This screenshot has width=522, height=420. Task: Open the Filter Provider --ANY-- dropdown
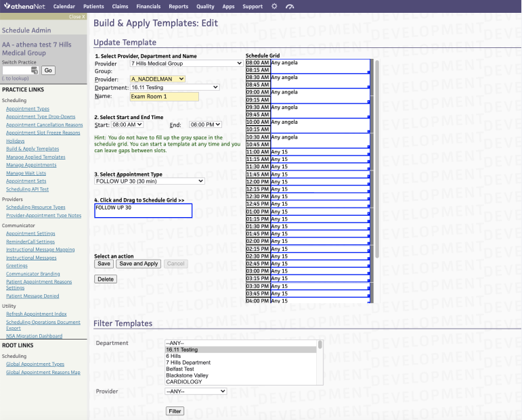(x=196, y=392)
